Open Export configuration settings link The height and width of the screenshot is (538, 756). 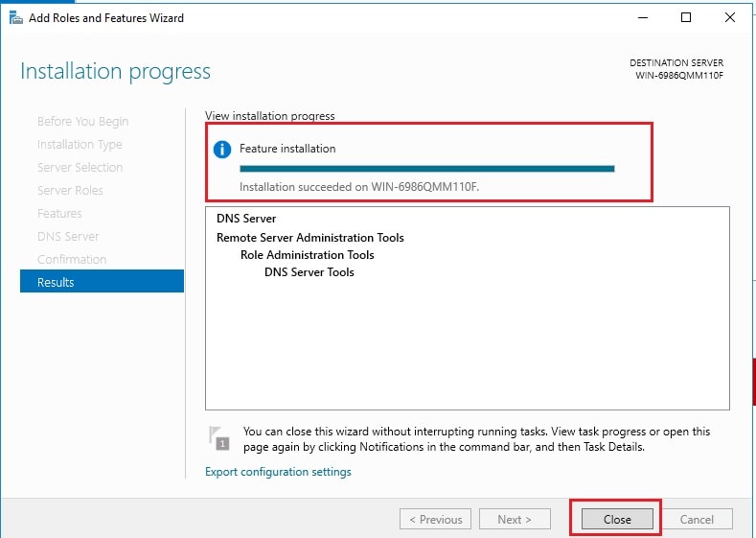point(278,472)
